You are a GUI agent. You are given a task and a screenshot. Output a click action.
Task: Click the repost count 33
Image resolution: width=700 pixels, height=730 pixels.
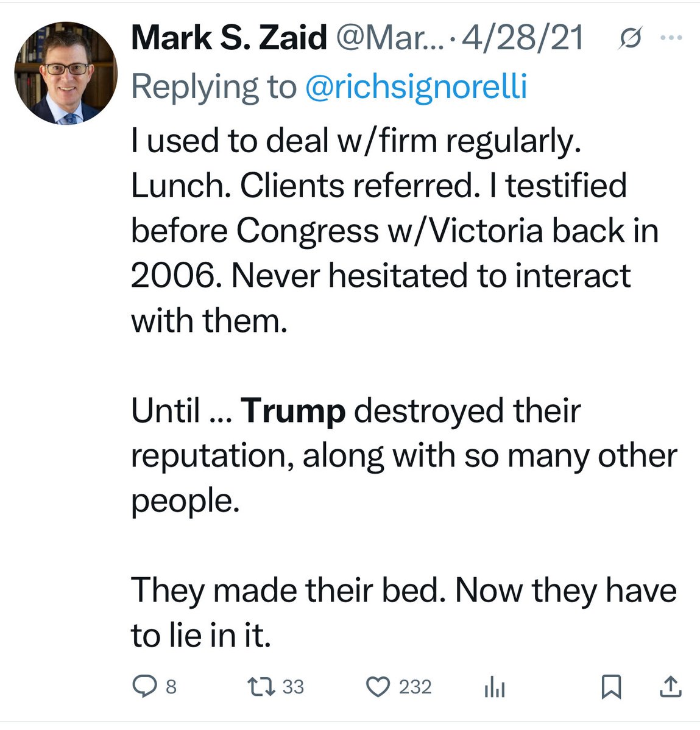(293, 687)
